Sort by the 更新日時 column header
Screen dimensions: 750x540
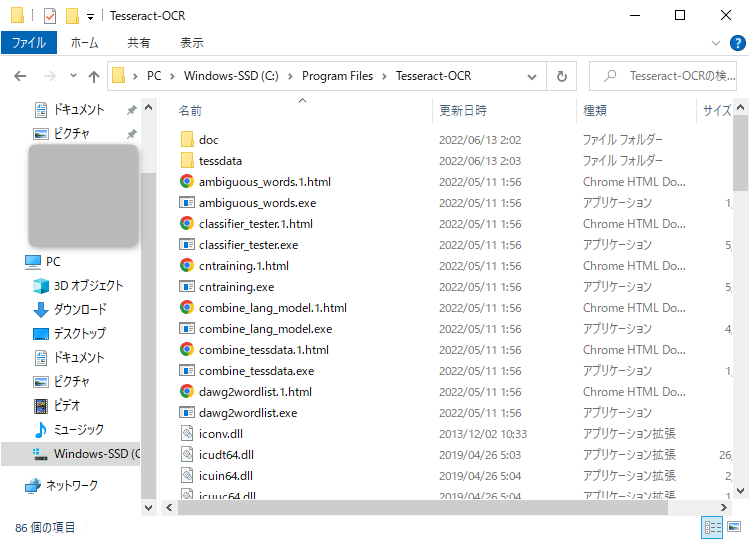[x=463, y=110]
